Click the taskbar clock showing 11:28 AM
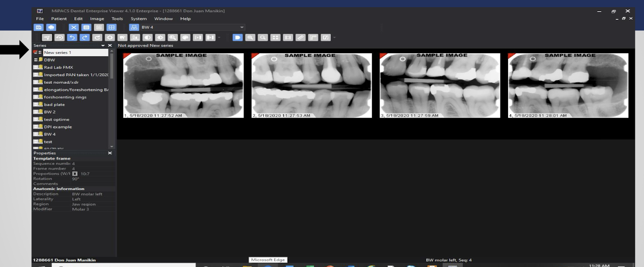This screenshot has width=644, height=267. click(x=599, y=265)
